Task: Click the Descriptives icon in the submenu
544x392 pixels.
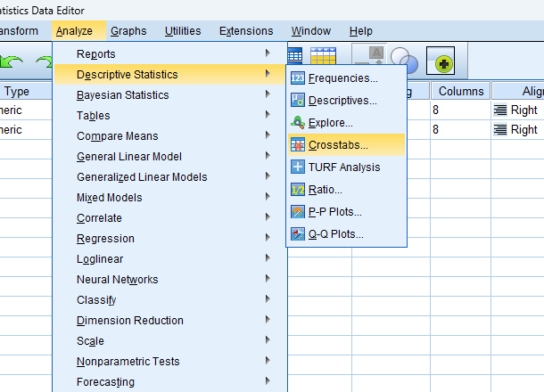Action: coord(299,101)
